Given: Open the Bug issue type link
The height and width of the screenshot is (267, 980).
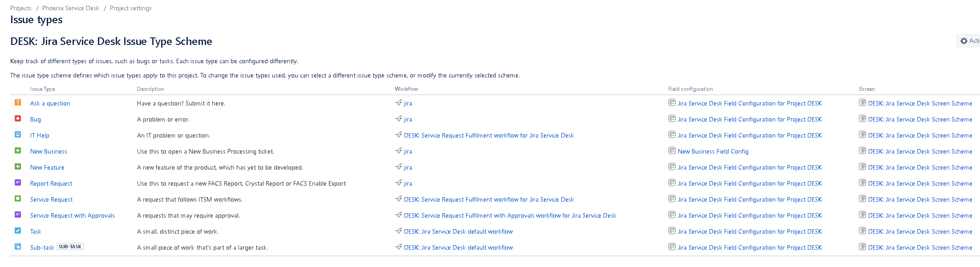Looking at the screenshot, I should coord(36,119).
